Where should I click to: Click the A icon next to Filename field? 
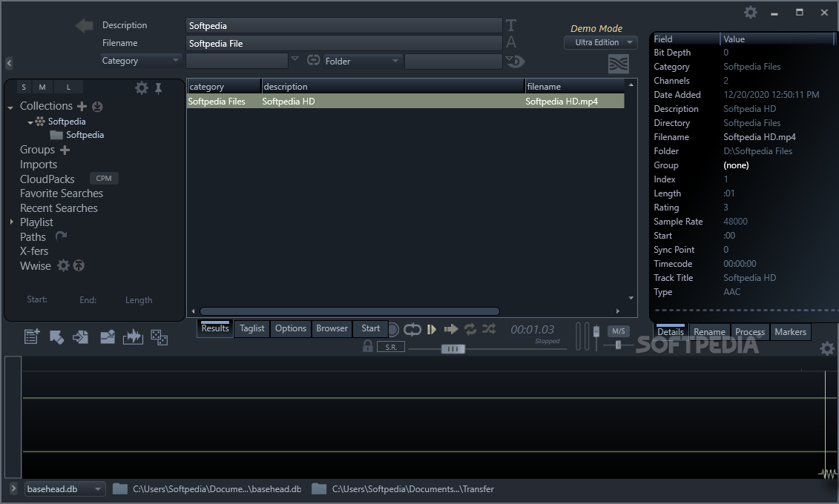(511, 42)
